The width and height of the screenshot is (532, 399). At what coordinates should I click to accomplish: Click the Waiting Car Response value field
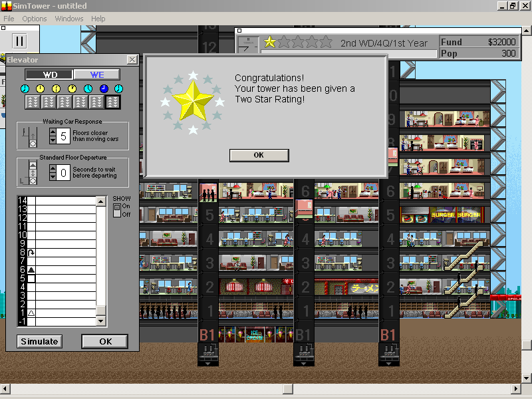[63, 136]
